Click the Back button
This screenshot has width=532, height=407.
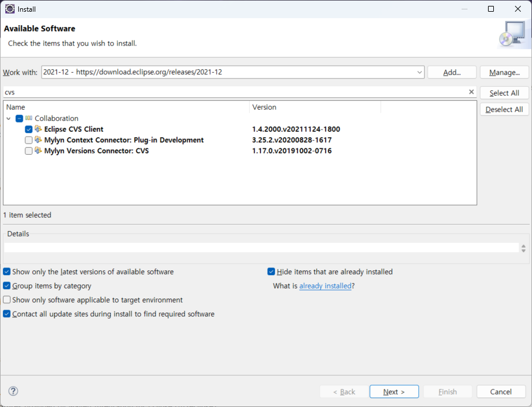(344, 392)
